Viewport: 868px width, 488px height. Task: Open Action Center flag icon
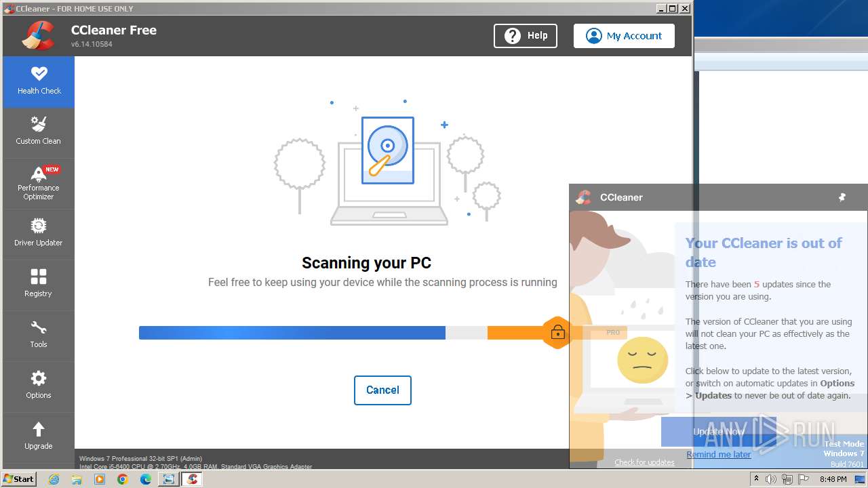click(x=804, y=479)
